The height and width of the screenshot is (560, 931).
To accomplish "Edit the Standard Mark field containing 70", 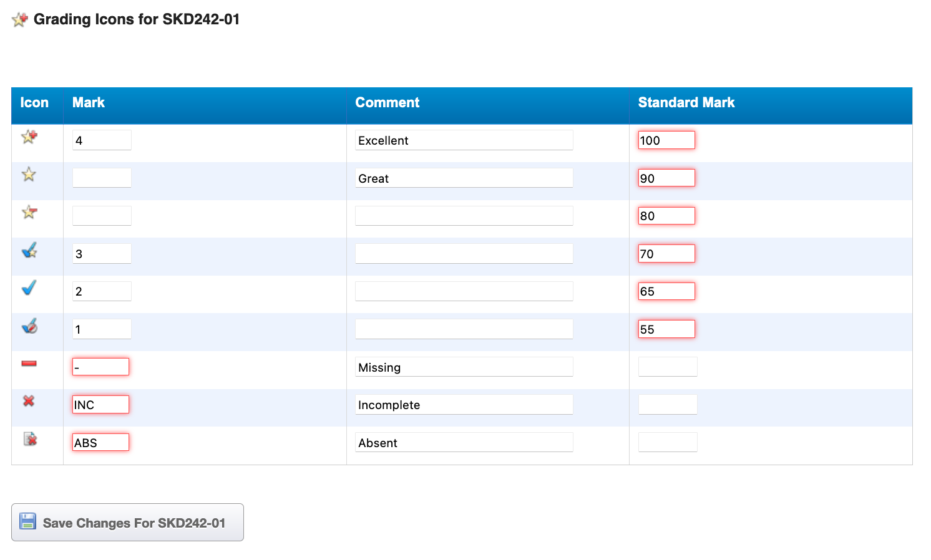I will click(666, 254).
